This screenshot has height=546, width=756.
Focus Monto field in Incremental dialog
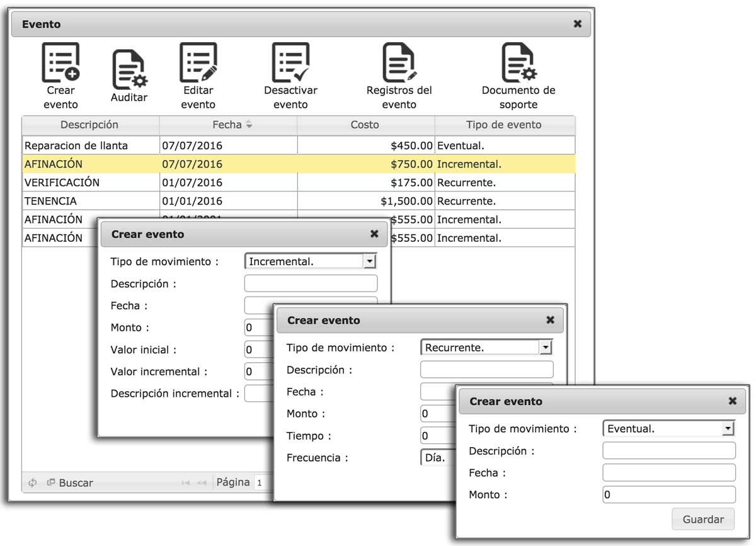[258, 327]
